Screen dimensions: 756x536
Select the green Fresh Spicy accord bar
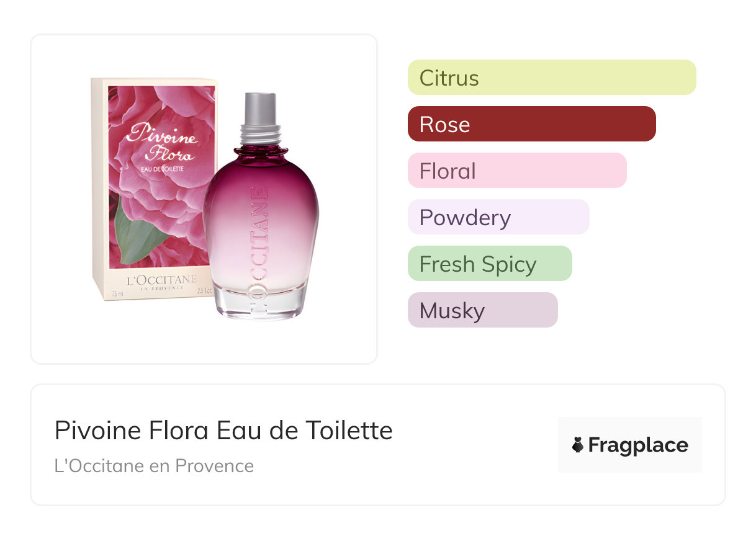pos(489,264)
